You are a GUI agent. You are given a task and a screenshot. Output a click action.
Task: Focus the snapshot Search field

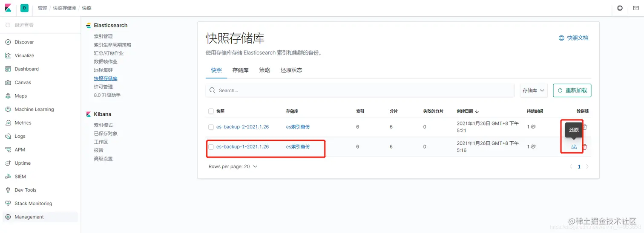point(360,90)
